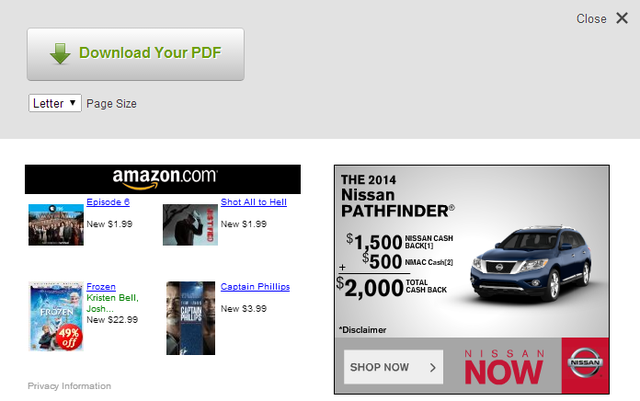640x401 pixels.
Task: Open the Episode 6 link
Action: tap(108, 202)
